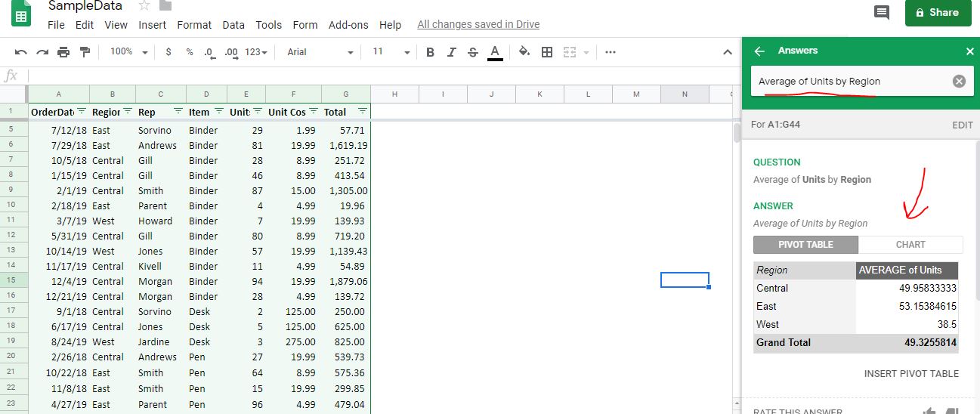Format as currency

(168, 52)
